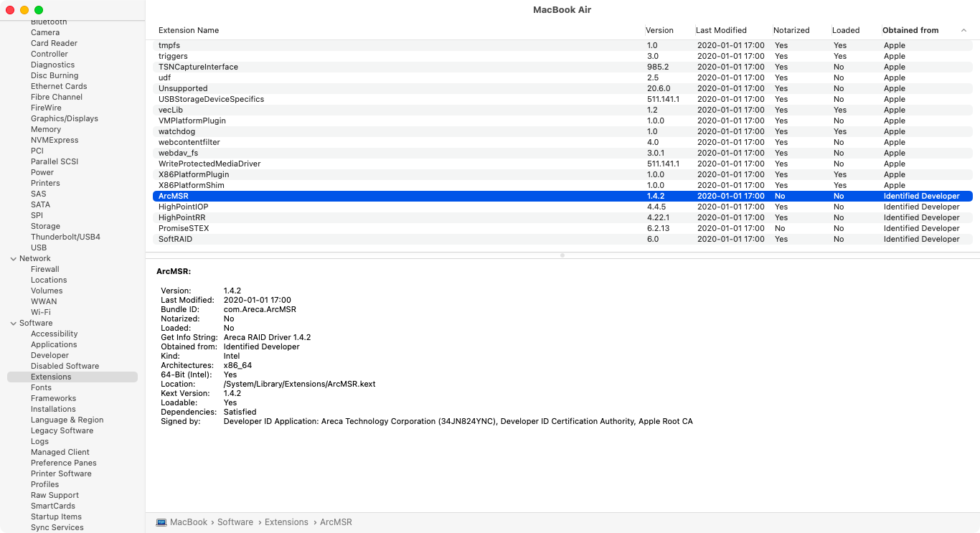This screenshot has height=533, width=980.
Task: Sort by Last Modified column header
Action: (721, 30)
